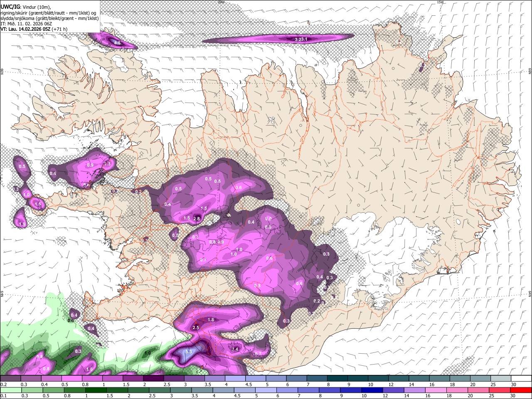Click the "0.1" label in the lower legend
Viewport: 532px width, 399px height.
click(x=4, y=395)
